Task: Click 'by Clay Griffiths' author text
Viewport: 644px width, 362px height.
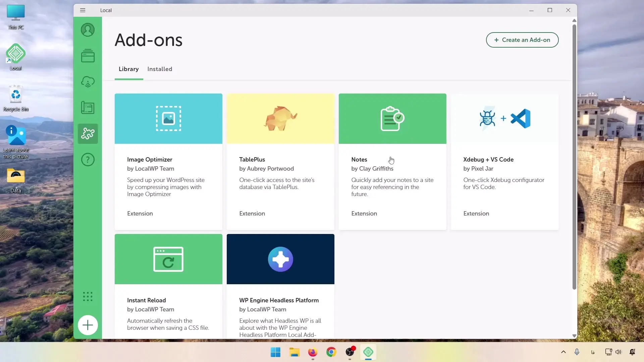Action: pos(372,169)
